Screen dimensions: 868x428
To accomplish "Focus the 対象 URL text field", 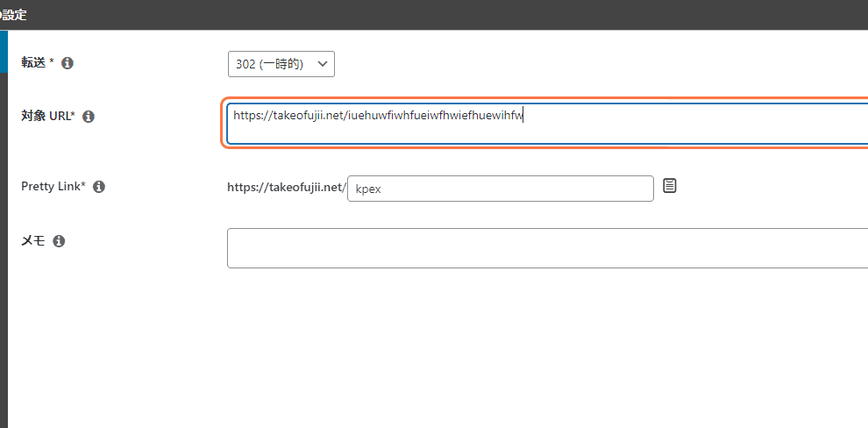I will pyautogui.click(x=547, y=124).
